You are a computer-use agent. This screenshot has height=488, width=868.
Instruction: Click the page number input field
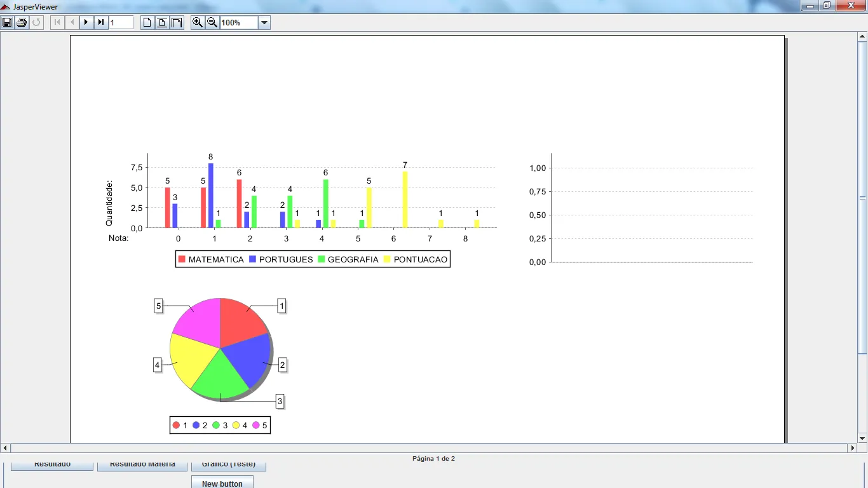(x=121, y=23)
